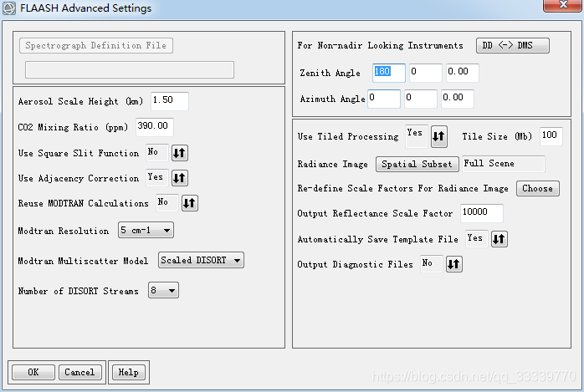The width and height of the screenshot is (584, 392).
Task: Click the Full Scene subset field
Action: [x=504, y=164]
